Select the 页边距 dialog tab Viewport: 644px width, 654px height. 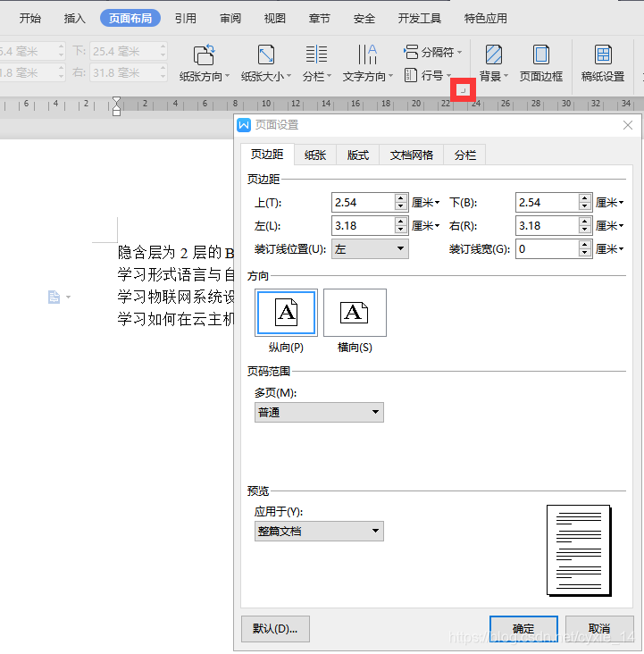pos(267,155)
